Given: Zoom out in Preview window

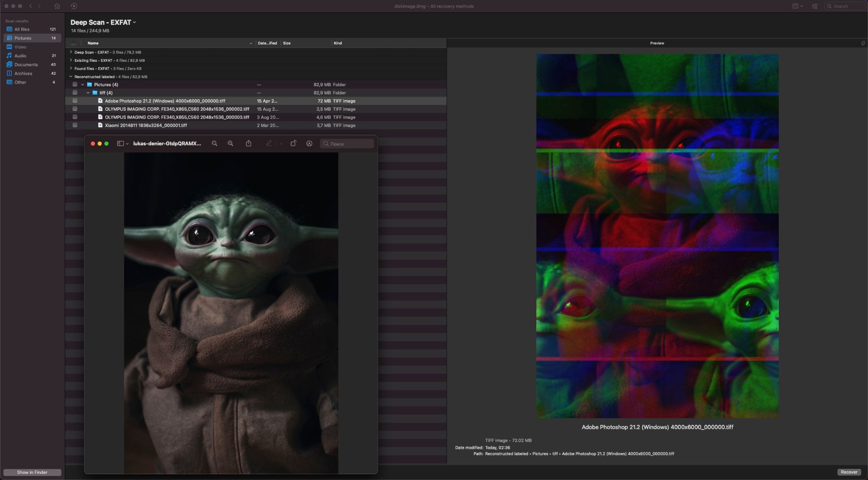Looking at the screenshot, I should click(214, 144).
